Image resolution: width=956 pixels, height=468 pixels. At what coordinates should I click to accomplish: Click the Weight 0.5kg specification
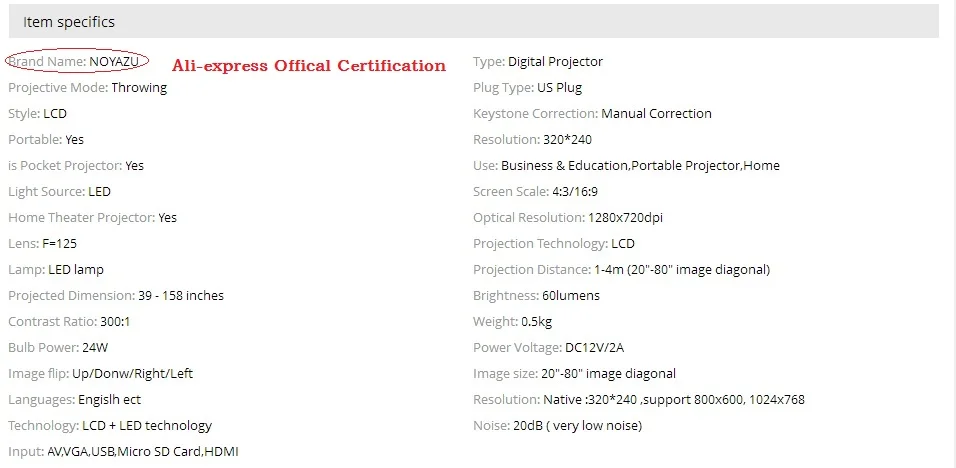(512, 322)
